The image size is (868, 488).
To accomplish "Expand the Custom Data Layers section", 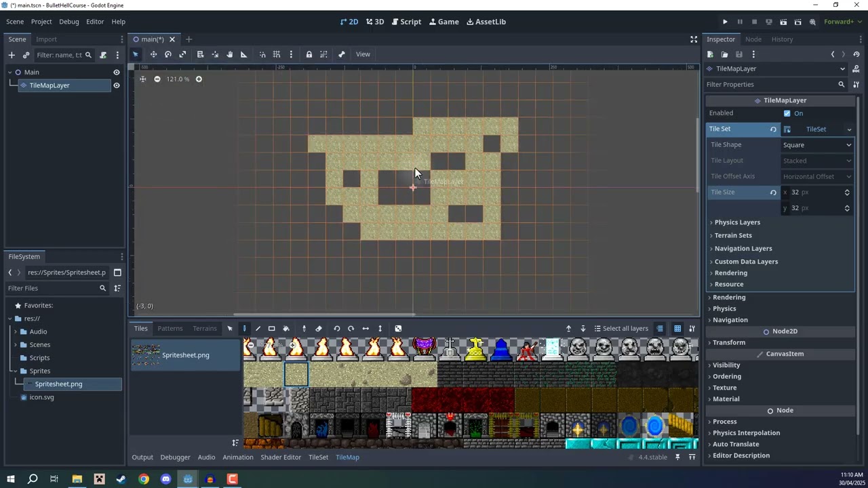I will [746, 262].
